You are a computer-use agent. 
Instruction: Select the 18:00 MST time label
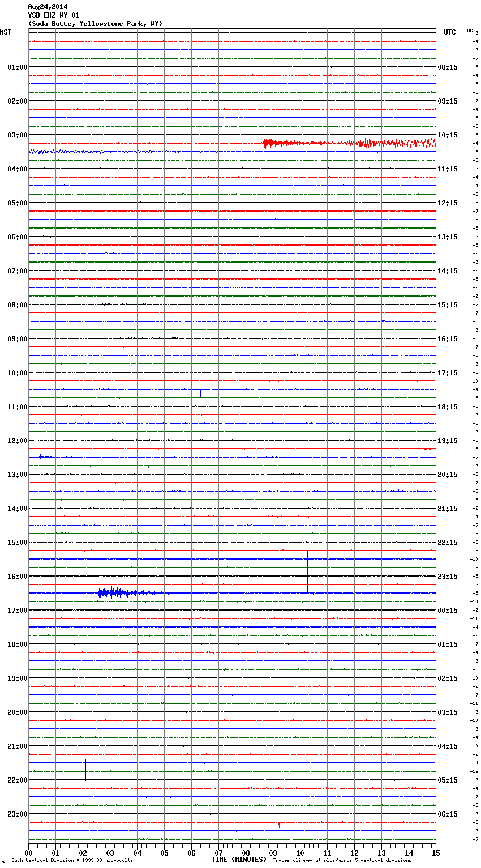[x=18, y=644]
